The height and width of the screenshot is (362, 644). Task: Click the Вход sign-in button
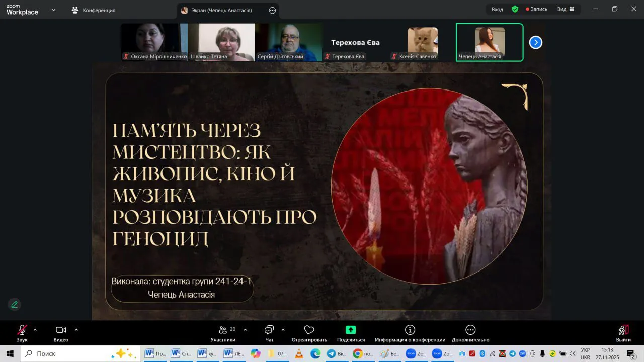pyautogui.click(x=497, y=9)
